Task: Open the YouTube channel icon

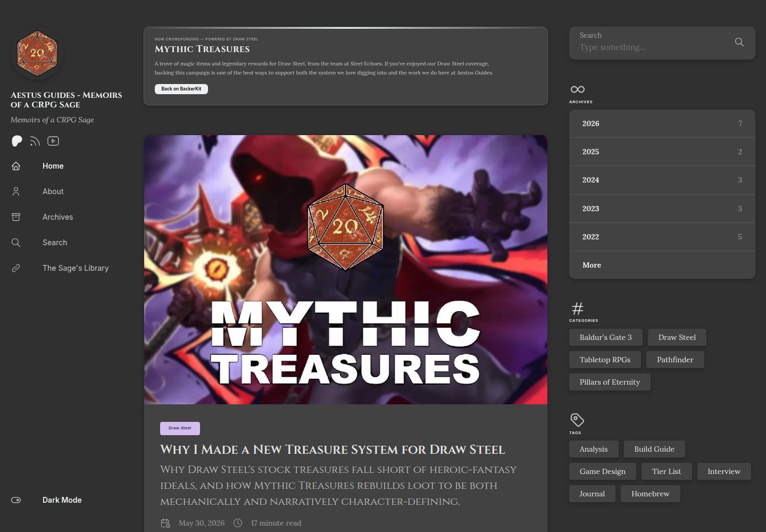Action: coord(53,141)
